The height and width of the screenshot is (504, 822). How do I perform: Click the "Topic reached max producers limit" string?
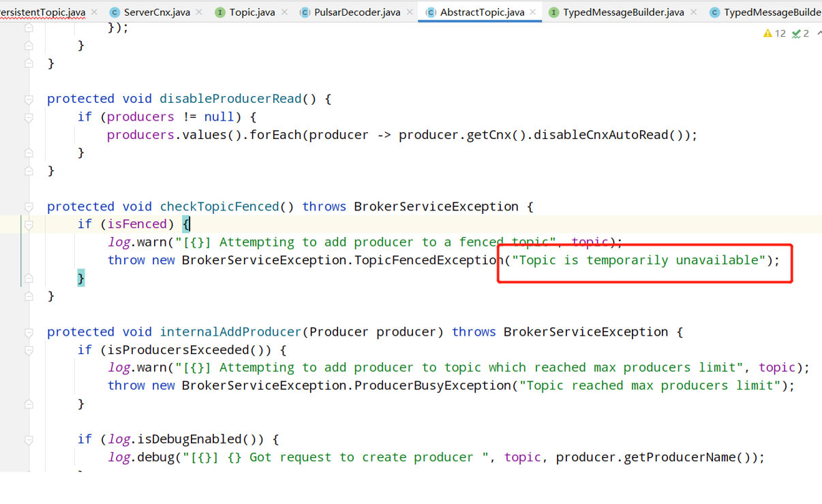650,385
